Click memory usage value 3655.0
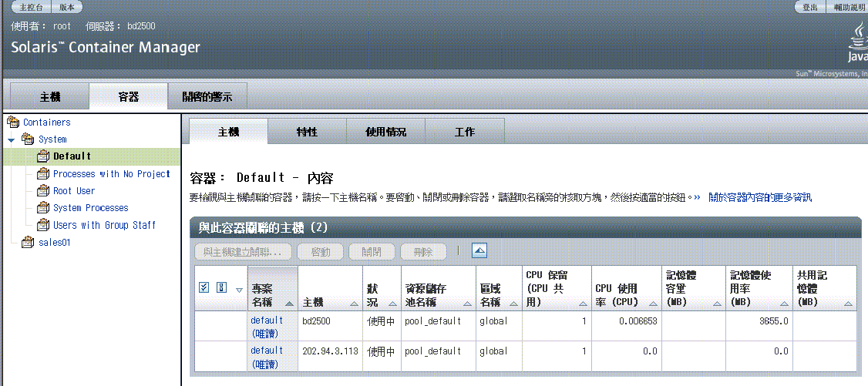Image resolution: width=868 pixels, height=386 pixels. point(773,321)
